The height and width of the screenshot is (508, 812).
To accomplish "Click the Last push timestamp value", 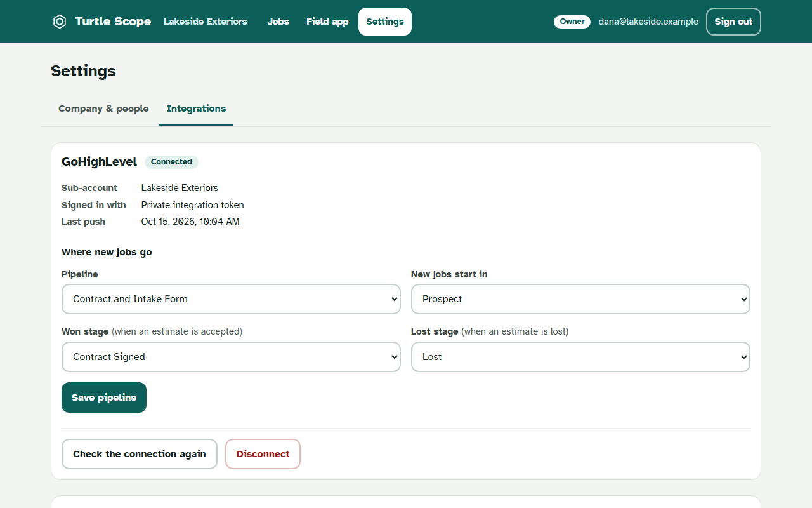I will 190,222.
